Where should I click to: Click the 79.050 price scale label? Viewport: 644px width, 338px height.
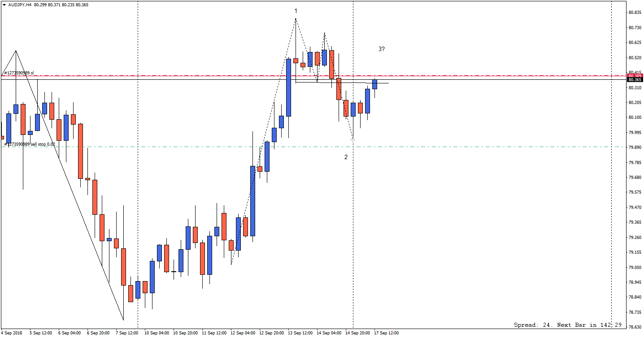[634, 268]
